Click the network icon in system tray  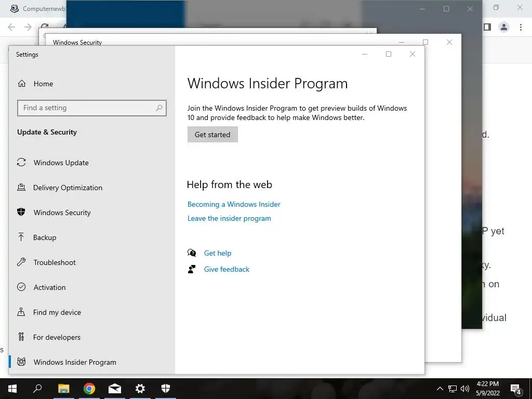pyautogui.click(x=453, y=389)
